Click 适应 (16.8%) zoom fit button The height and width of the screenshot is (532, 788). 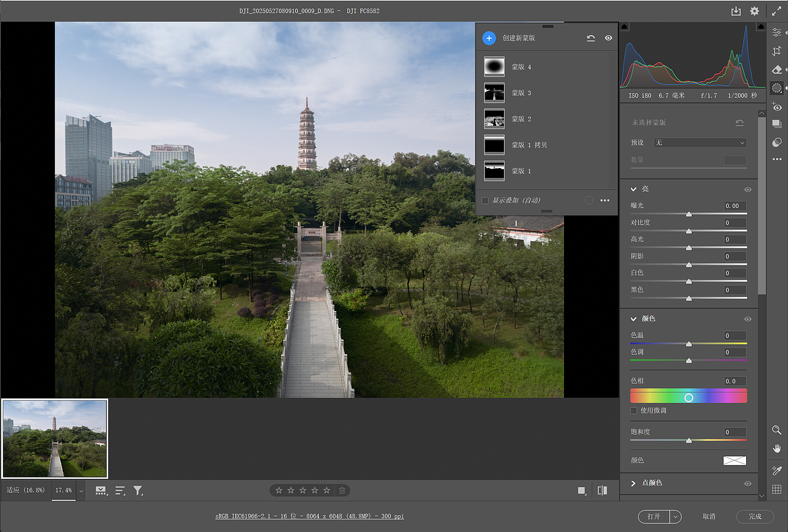point(26,491)
